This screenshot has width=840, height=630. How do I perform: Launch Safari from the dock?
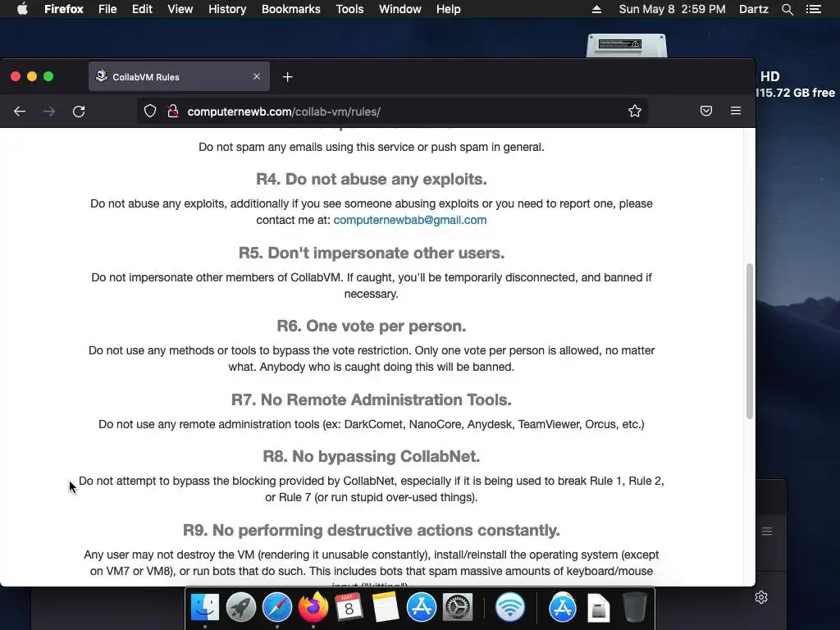[x=277, y=608]
